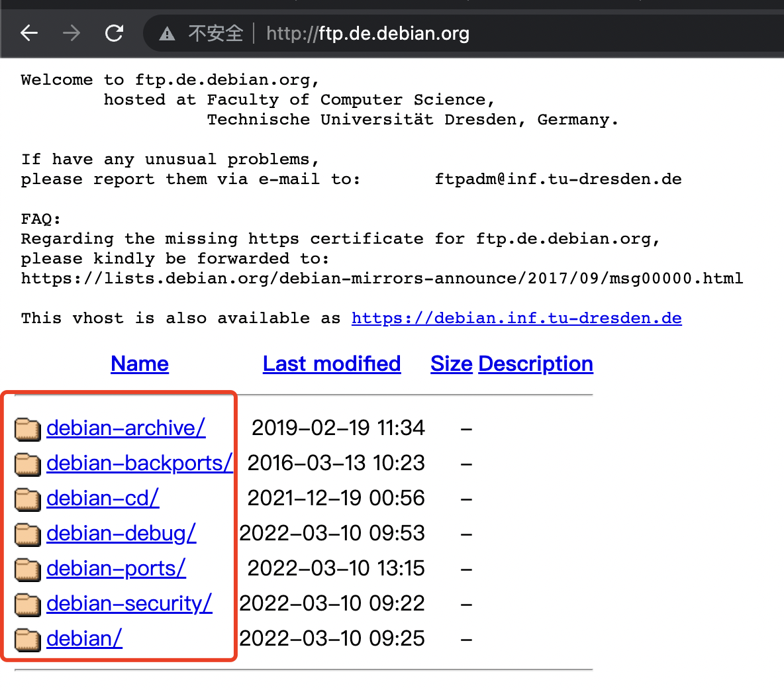Sort listing by Name column
Viewport: 784px width, 690px height.
tap(139, 364)
